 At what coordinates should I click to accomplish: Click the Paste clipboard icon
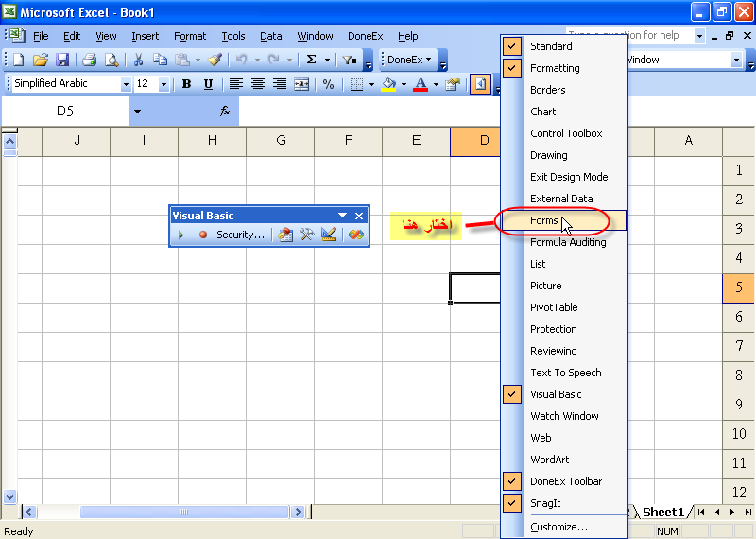[182, 60]
